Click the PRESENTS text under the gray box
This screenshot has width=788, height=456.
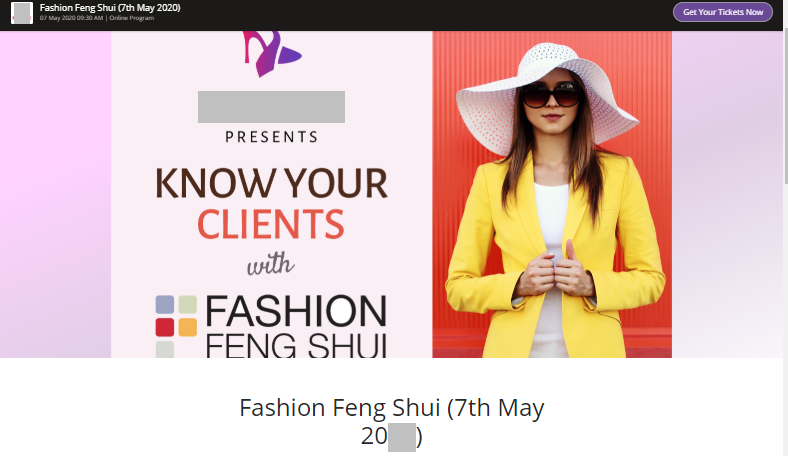[x=271, y=137]
